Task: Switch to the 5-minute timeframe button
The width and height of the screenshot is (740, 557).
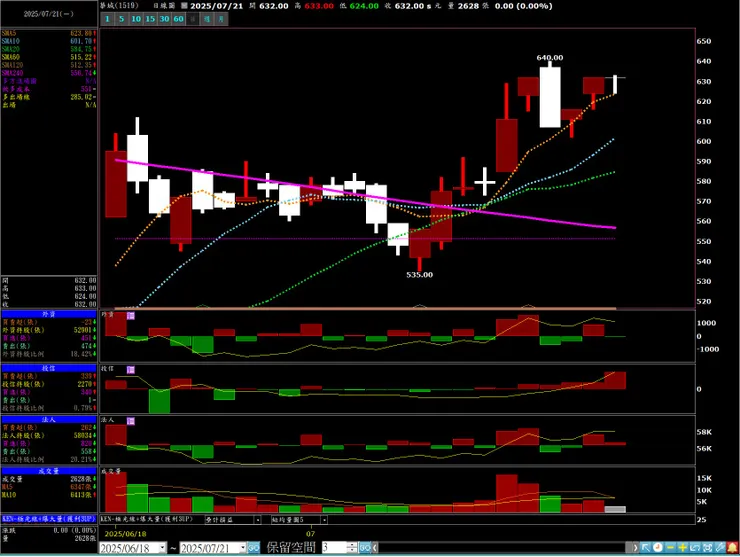Action: 121,19
